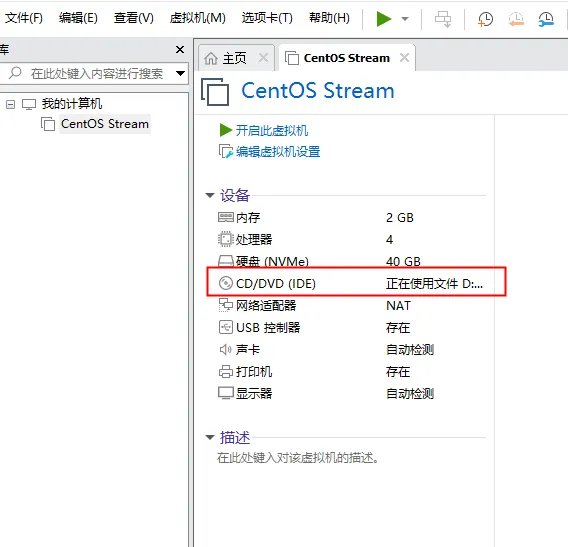The height and width of the screenshot is (547, 568).
Task: Open the power options dropdown arrow beside play
Action: click(405, 19)
